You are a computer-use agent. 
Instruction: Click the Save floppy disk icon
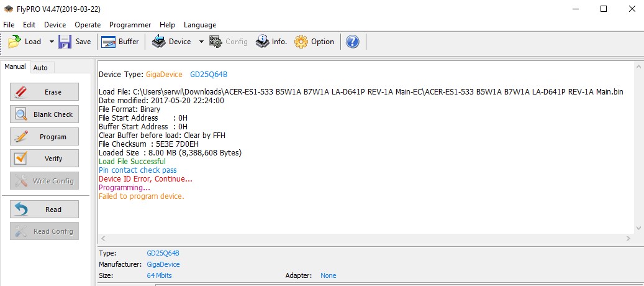click(x=65, y=42)
